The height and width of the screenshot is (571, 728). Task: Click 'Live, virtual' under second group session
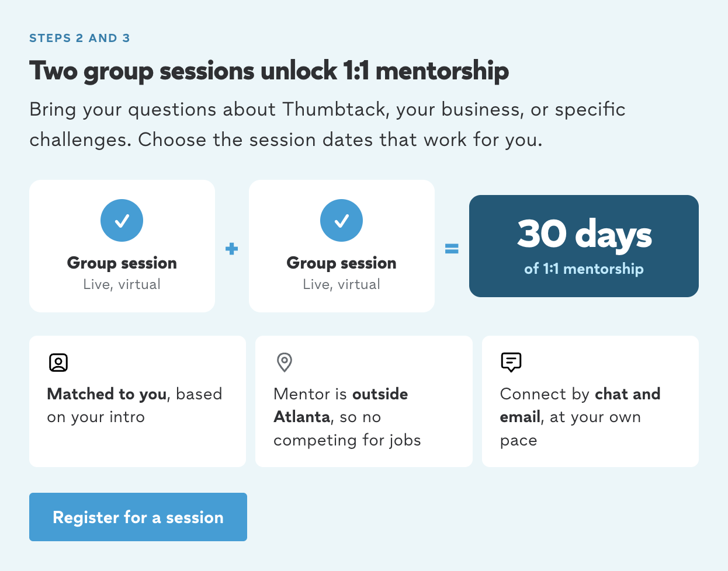341,284
